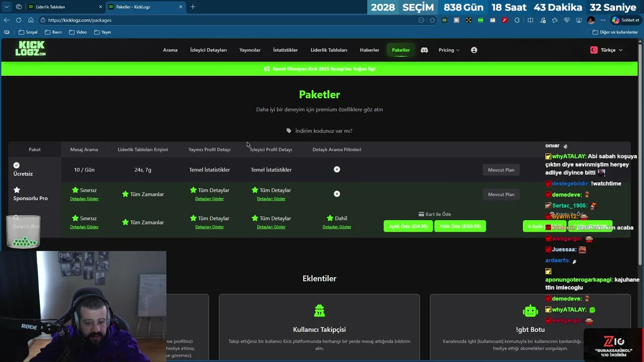Click the !gbt Botu robot icon
Viewport: 644px width, 362px height.
tap(530, 311)
